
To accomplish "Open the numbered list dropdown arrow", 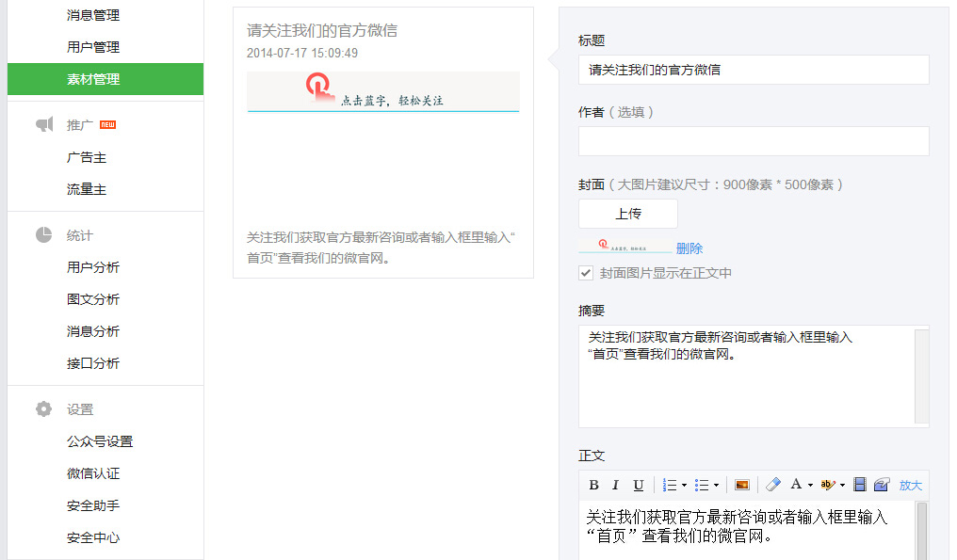I will click(684, 486).
